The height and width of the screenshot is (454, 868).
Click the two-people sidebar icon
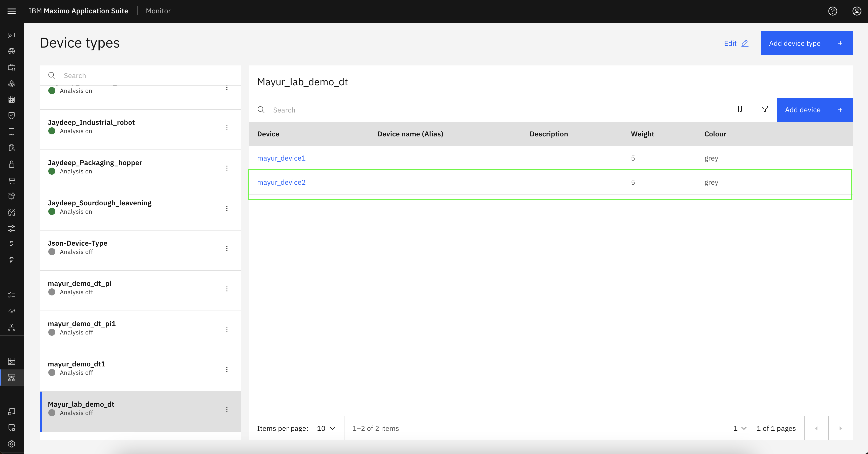point(12,212)
